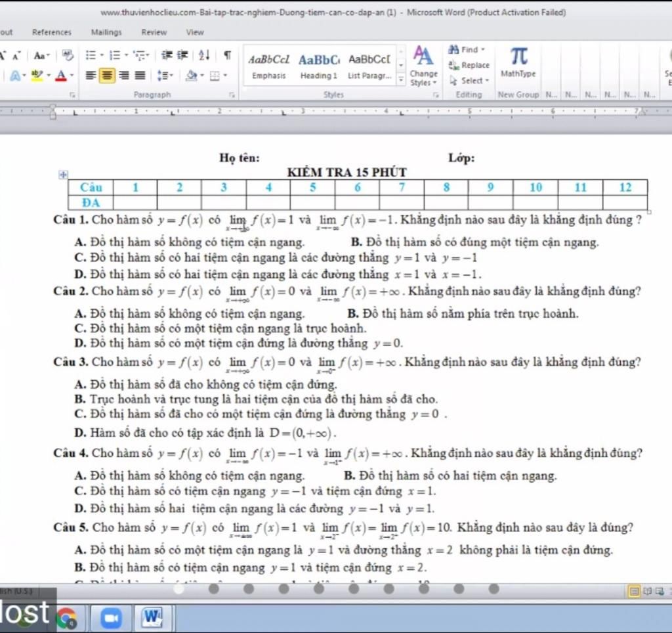Apply the Emphasis style
Screen dimensions: 672x633
click(268, 66)
